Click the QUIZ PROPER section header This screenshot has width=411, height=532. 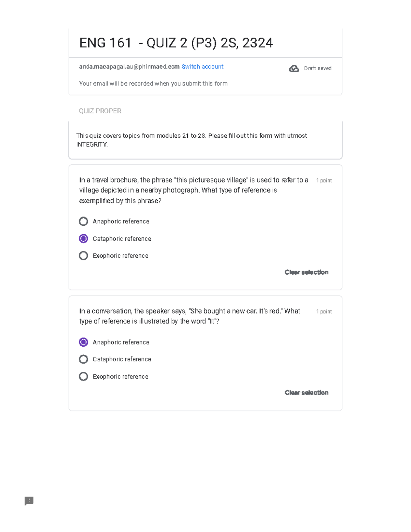[100, 111]
